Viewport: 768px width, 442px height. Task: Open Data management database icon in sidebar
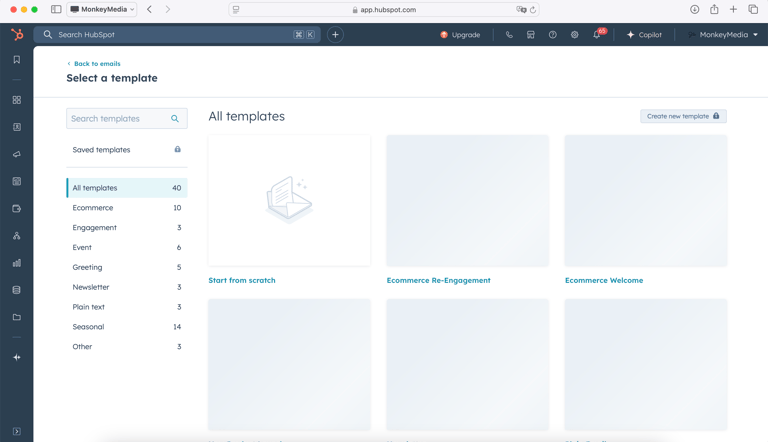point(17,290)
